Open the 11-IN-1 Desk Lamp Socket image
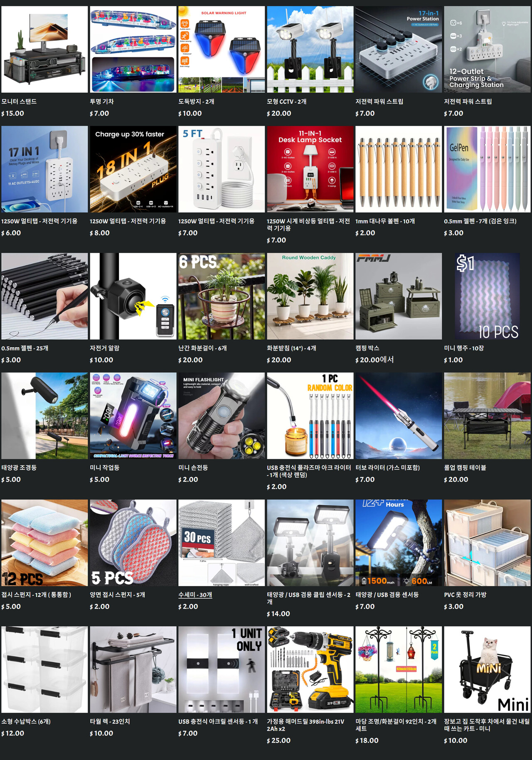 click(x=310, y=169)
